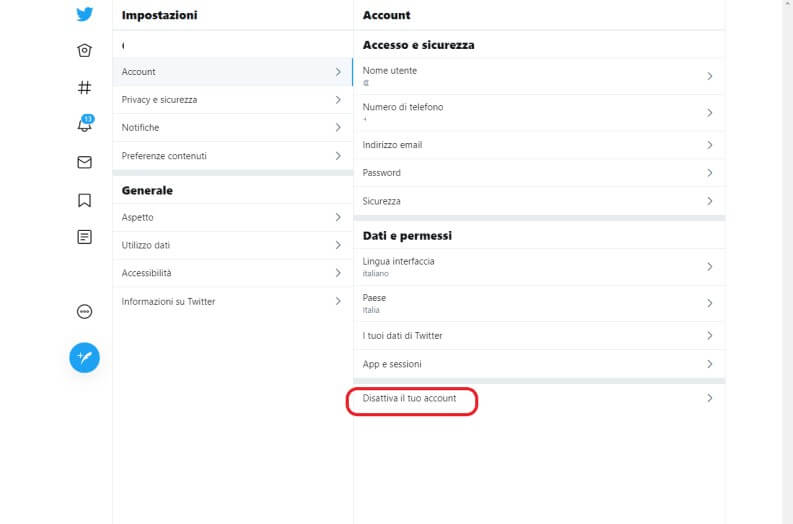Open the More circle icon

(84, 312)
